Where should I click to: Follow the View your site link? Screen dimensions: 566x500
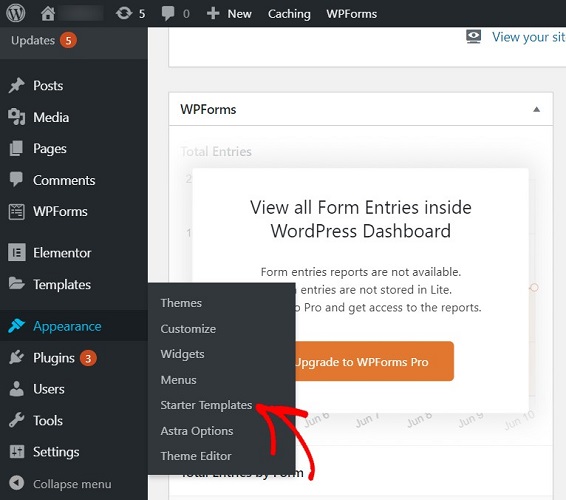coord(528,37)
